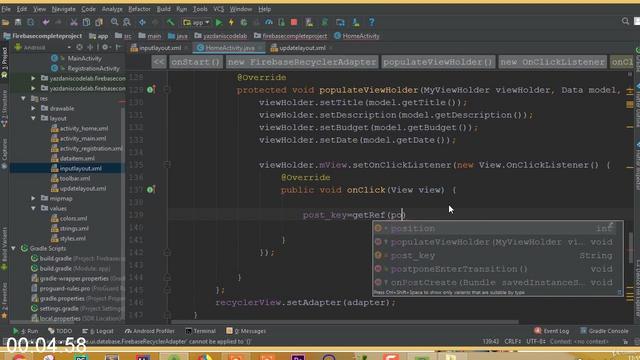Click the override gutter icon beside onClick
The height and width of the screenshot is (360, 640).
pos(151,190)
